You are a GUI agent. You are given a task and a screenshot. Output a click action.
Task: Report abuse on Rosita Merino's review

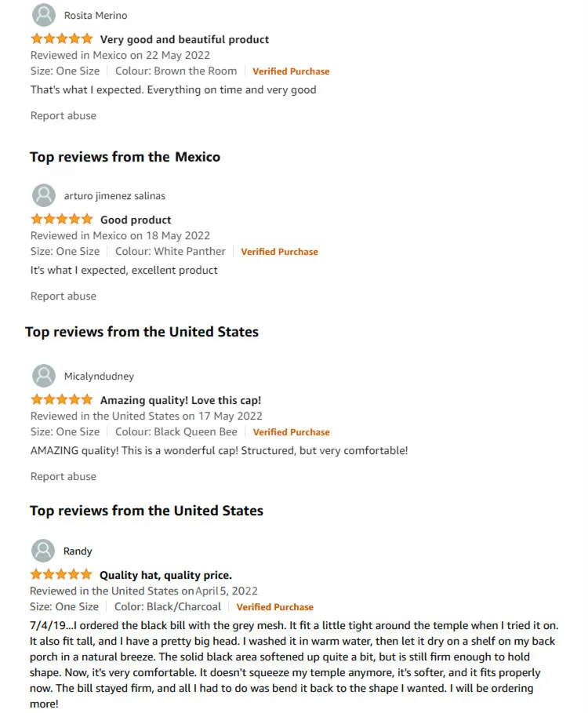64,115
